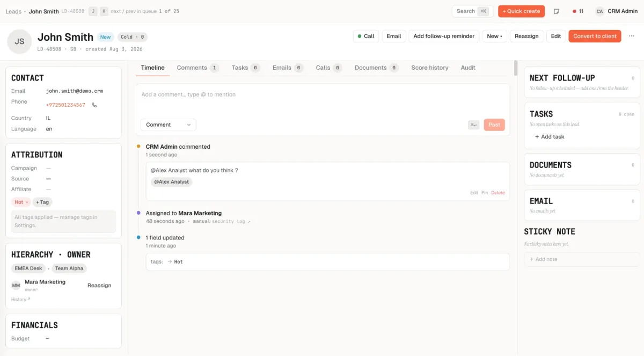Pin the CRM Admin comment

click(485, 193)
